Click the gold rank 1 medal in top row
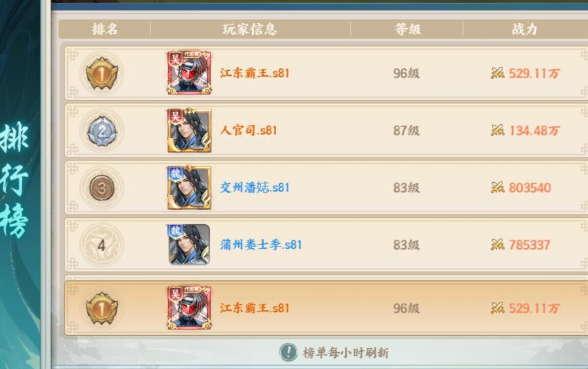 click(x=102, y=73)
